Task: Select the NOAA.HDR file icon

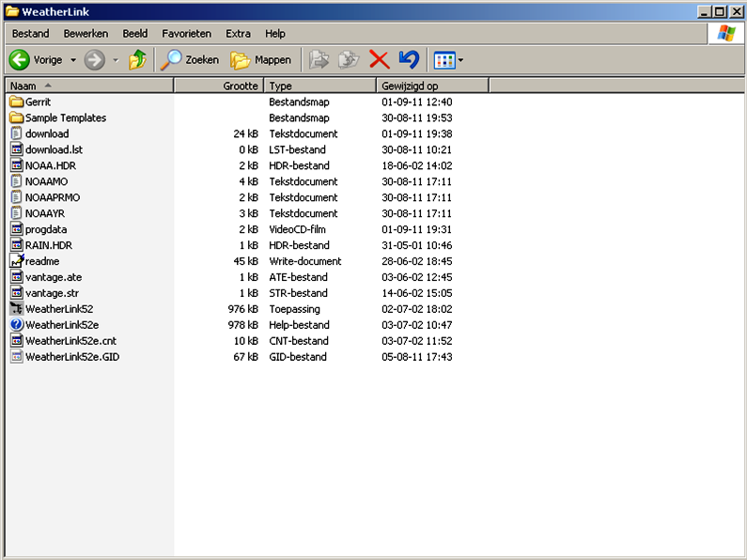Action: [x=16, y=165]
